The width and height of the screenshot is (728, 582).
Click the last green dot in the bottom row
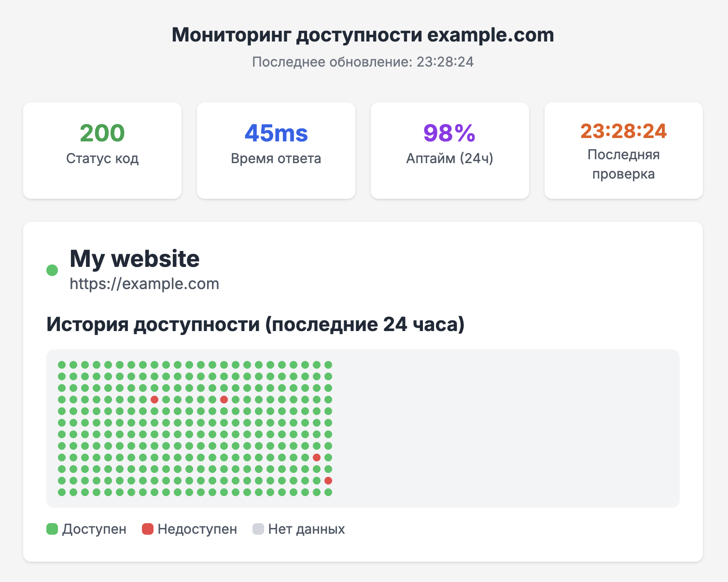(x=328, y=492)
